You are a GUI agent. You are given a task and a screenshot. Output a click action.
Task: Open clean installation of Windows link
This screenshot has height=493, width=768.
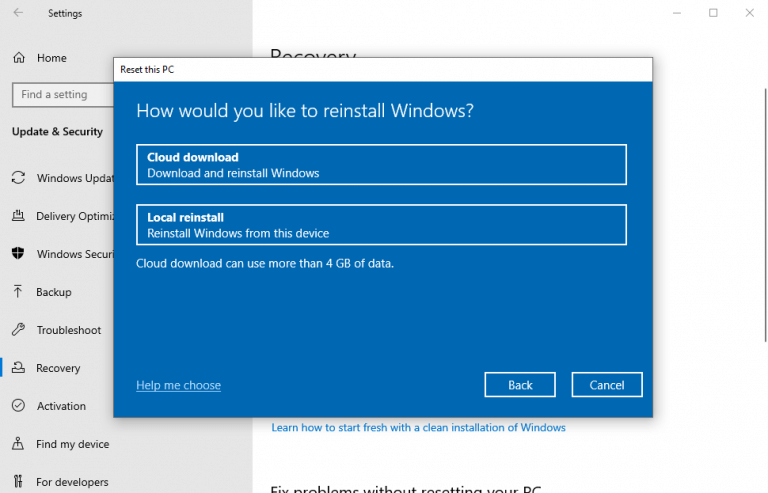click(418, 427)
